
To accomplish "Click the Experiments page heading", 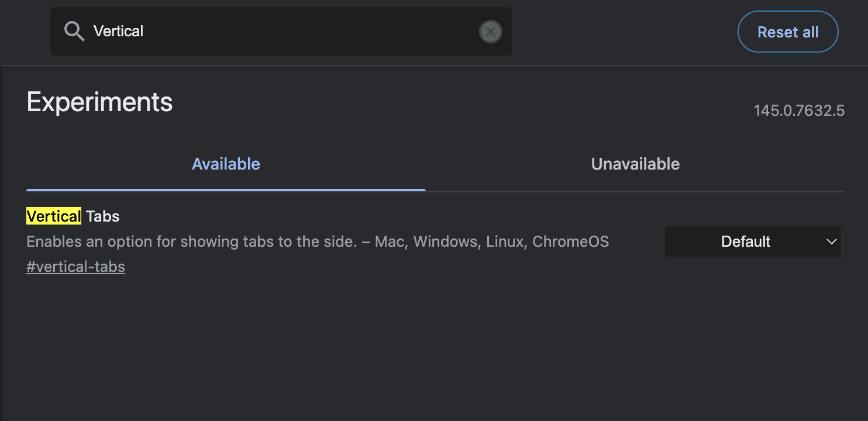I will [x=99, y=102].
